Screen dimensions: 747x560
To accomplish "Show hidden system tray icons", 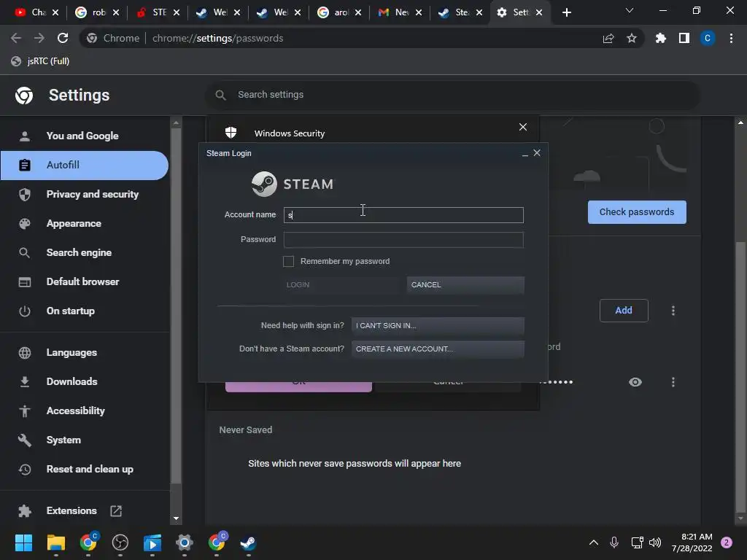I will click(594, 542).
